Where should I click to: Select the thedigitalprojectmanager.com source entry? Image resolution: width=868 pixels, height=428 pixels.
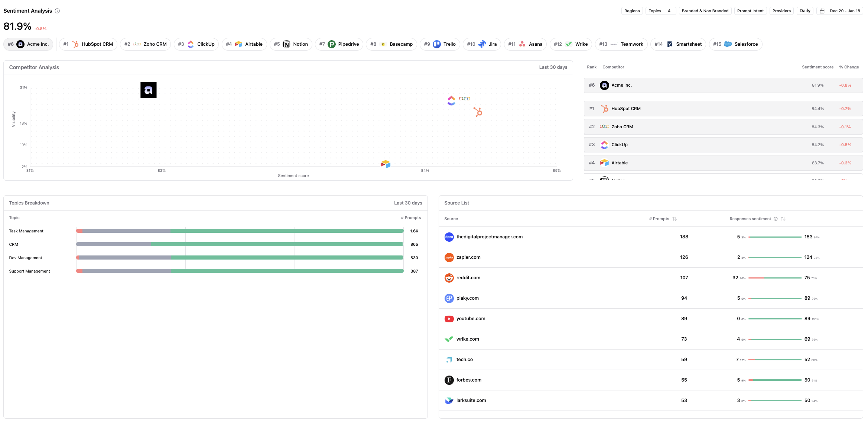(x=489, y=237)
